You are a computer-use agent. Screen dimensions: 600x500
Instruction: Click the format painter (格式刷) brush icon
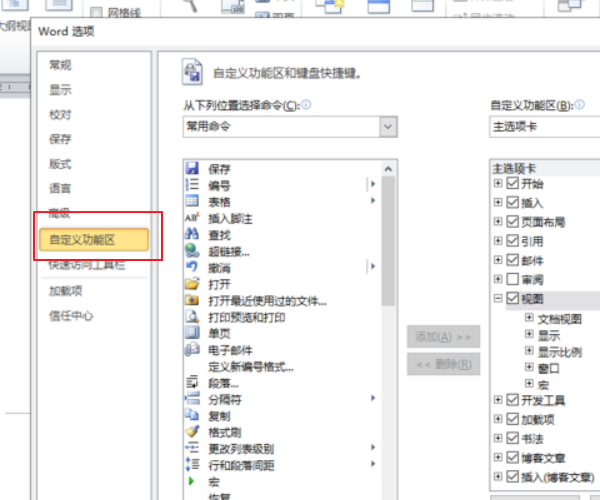[192, 431]
